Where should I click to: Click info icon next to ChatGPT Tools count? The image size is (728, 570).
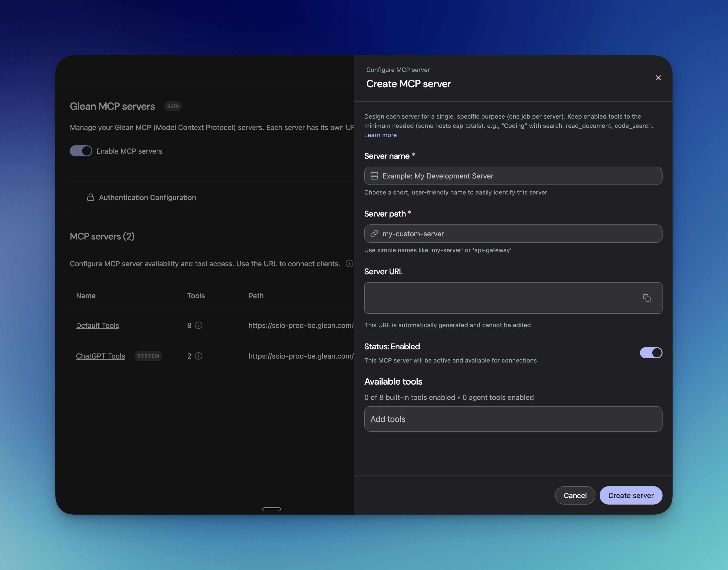[x=199, y=356]
